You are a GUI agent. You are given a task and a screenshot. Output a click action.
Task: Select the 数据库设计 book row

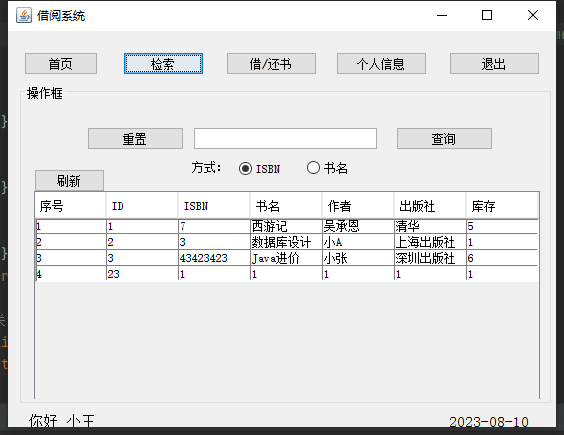point(287,242)
